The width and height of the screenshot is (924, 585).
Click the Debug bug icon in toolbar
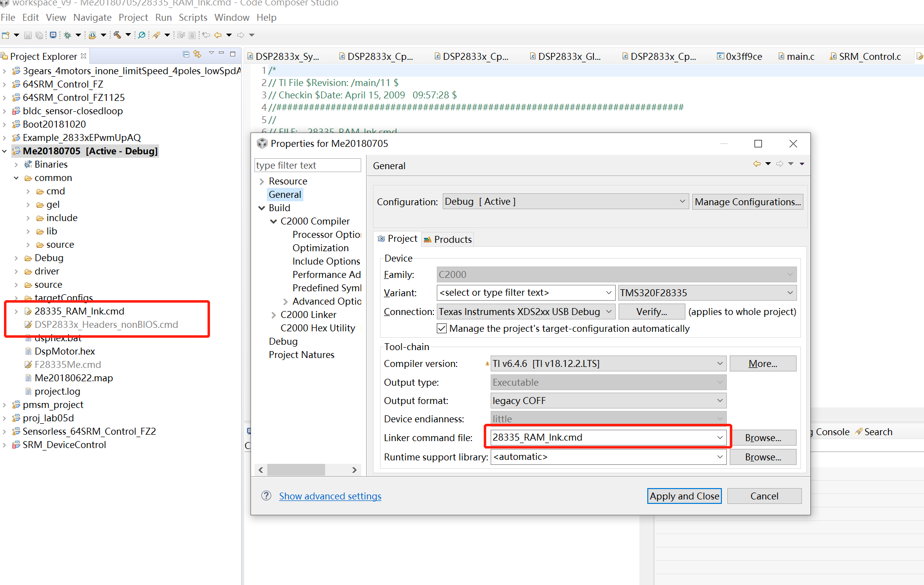67,35
